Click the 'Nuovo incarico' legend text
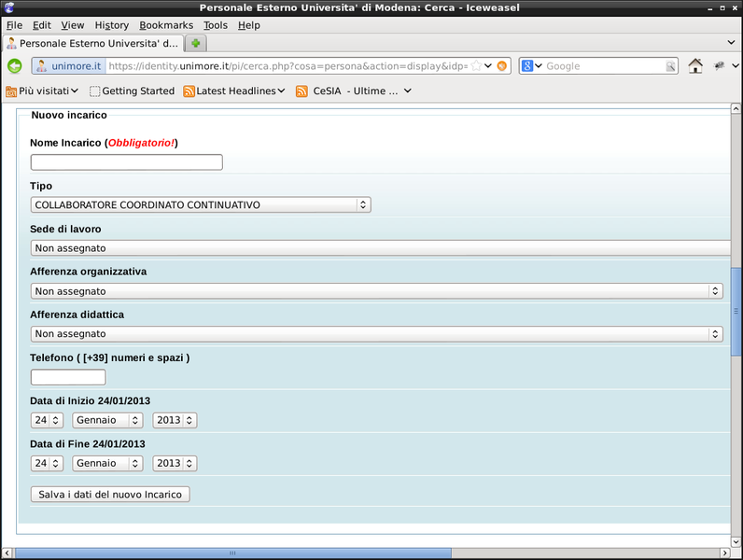Screen dimensions: 743x560 point(69,115)
